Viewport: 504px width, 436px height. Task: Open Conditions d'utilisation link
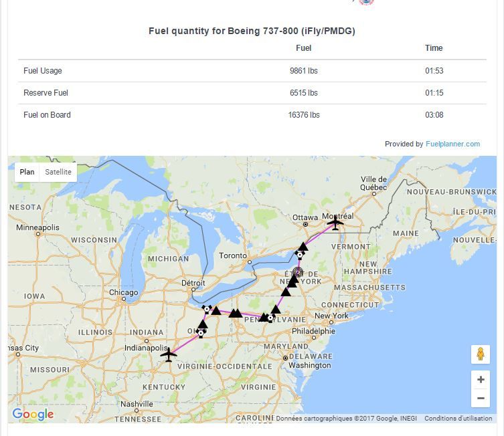(x=458, y=419)
